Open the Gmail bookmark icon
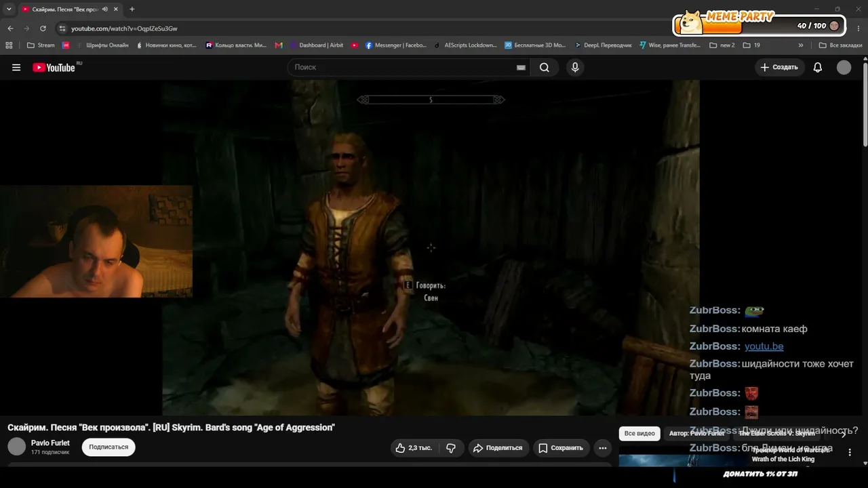Screen dimensions: 868x488 [x=279, y=45]
